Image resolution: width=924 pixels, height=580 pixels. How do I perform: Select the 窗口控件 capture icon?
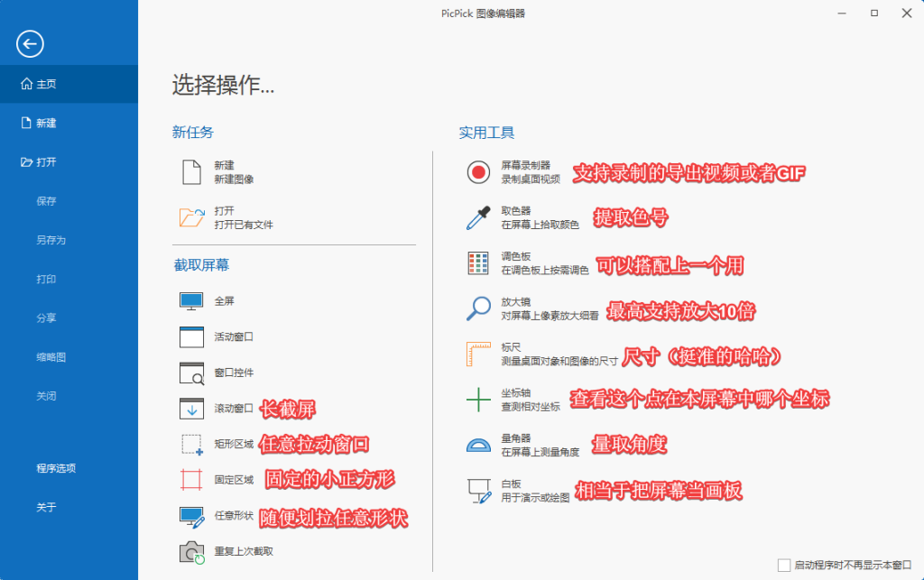[191, 373]
